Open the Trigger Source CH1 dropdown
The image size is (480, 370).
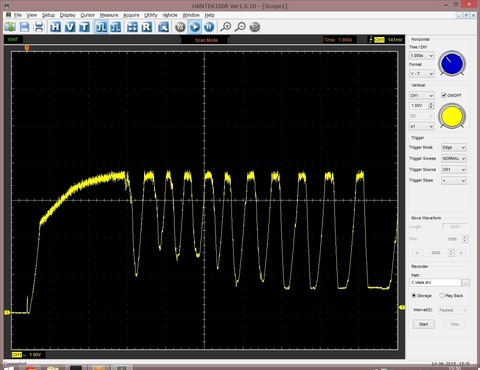pyautogui.click(x=454, y=169)
